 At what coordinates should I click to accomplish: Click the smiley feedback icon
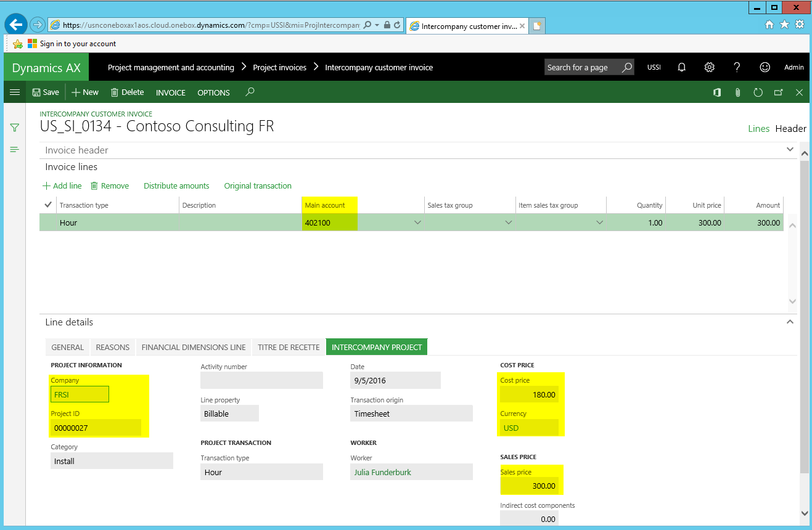point(765,67)
